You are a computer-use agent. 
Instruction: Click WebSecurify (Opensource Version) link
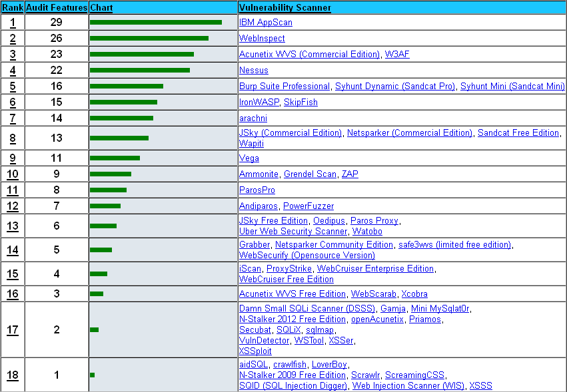[307, 255]
